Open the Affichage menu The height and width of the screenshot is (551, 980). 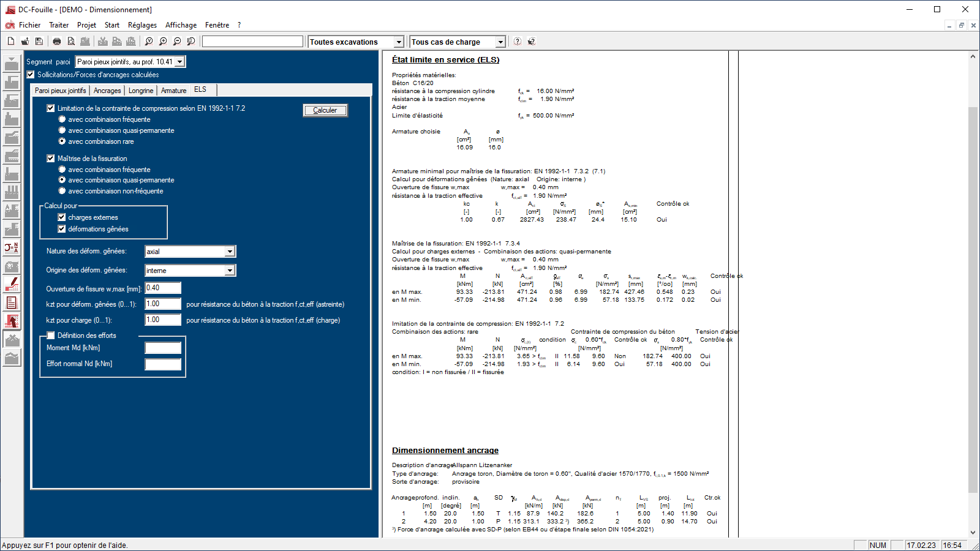[181, 25]
